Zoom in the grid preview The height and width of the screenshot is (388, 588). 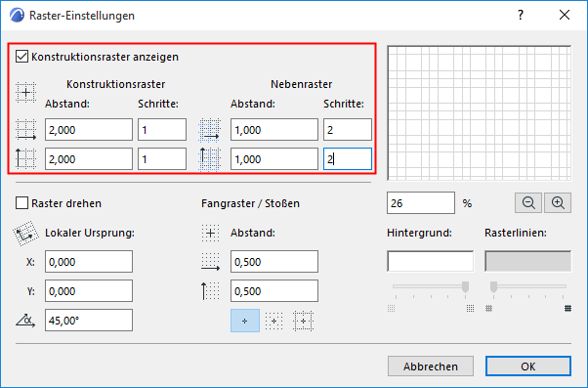click(558, 203)
